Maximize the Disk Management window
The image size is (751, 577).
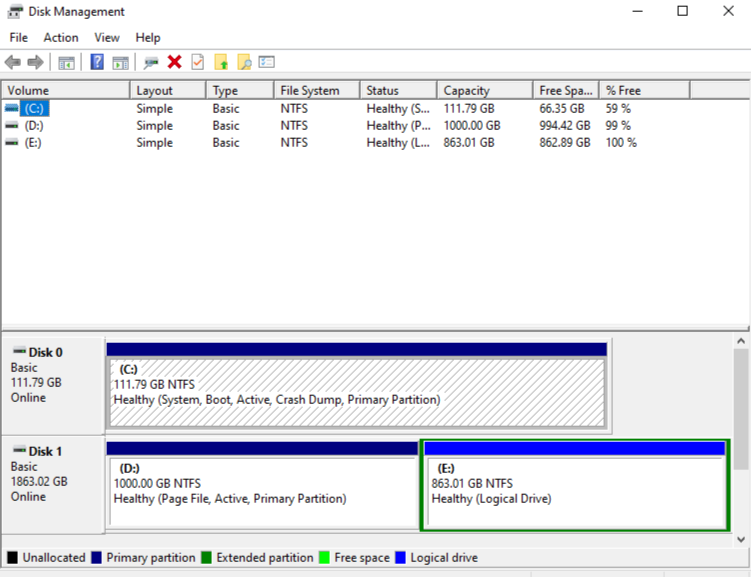coord(683,11)
